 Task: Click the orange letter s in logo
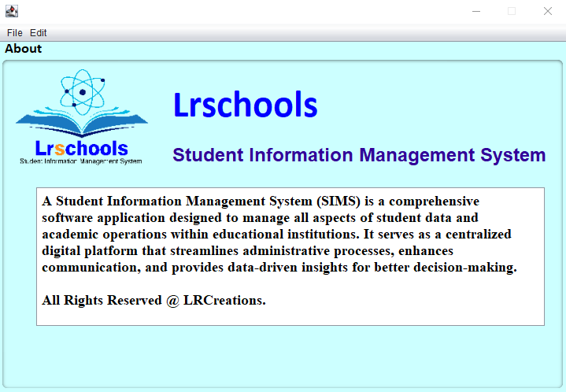tap(60, 148)
